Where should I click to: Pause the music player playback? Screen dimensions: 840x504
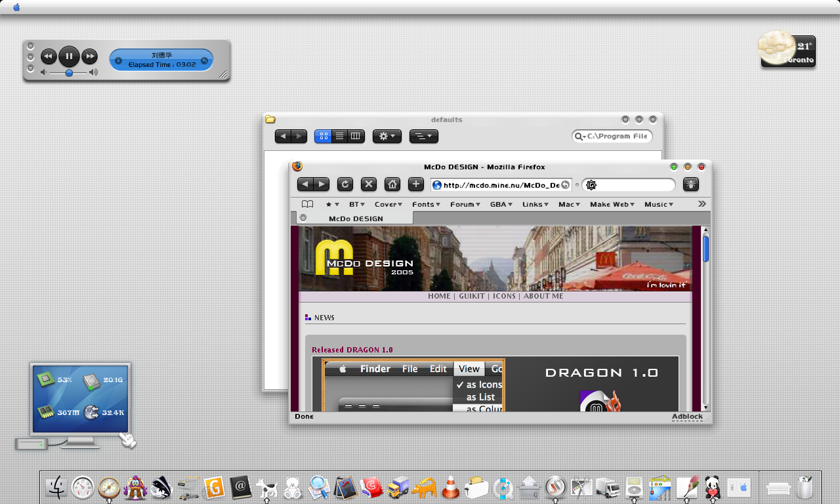69,56
